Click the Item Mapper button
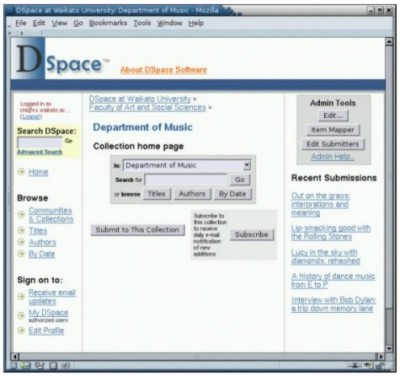 pos(333,130)
